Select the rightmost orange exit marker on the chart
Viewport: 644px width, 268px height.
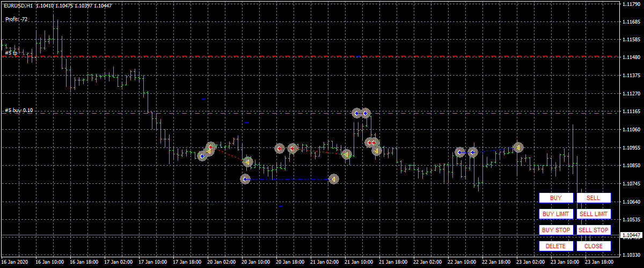(x=518, y=147)
